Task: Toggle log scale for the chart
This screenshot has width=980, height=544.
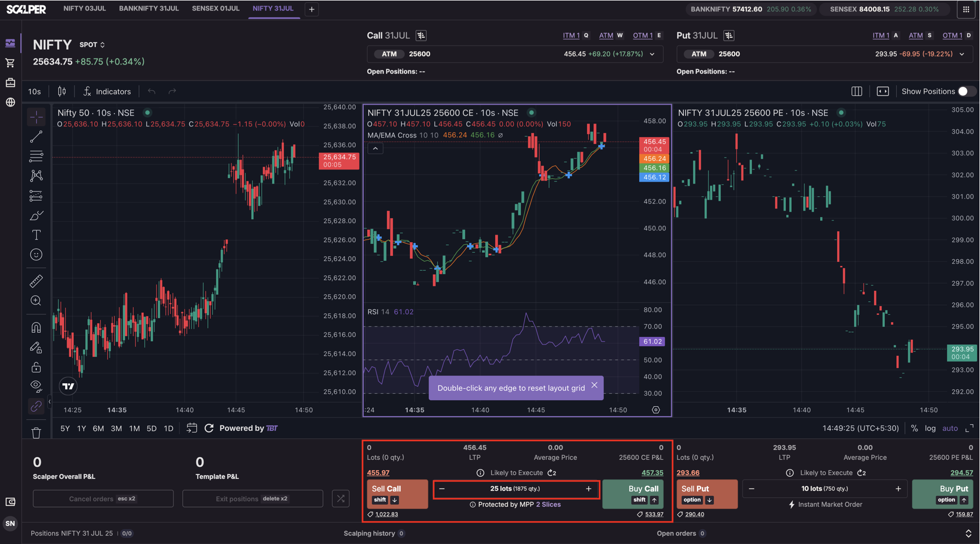Action: (930, 428)
